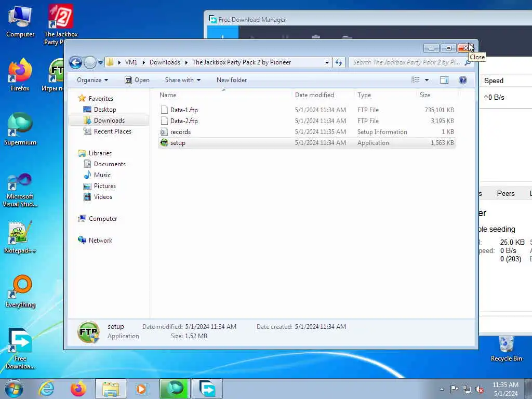Sort by the Size column
Viewport: 532px width, 399px height.
click(437, 95)
